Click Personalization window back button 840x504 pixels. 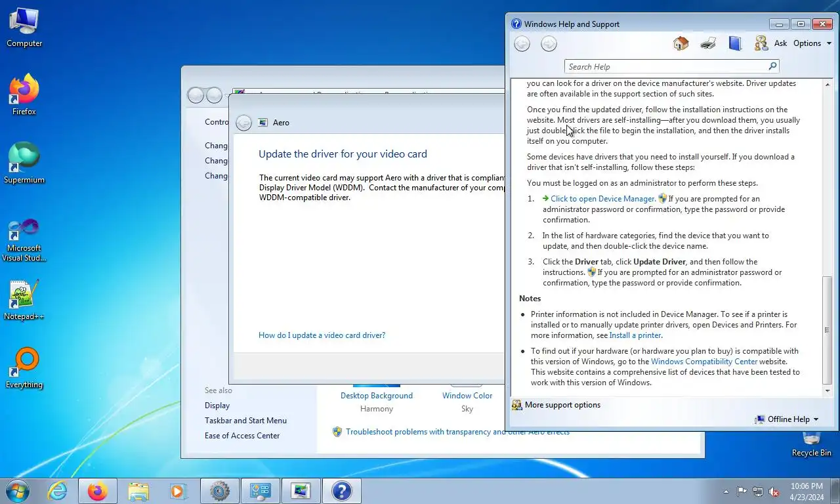(x=196, y=95)
